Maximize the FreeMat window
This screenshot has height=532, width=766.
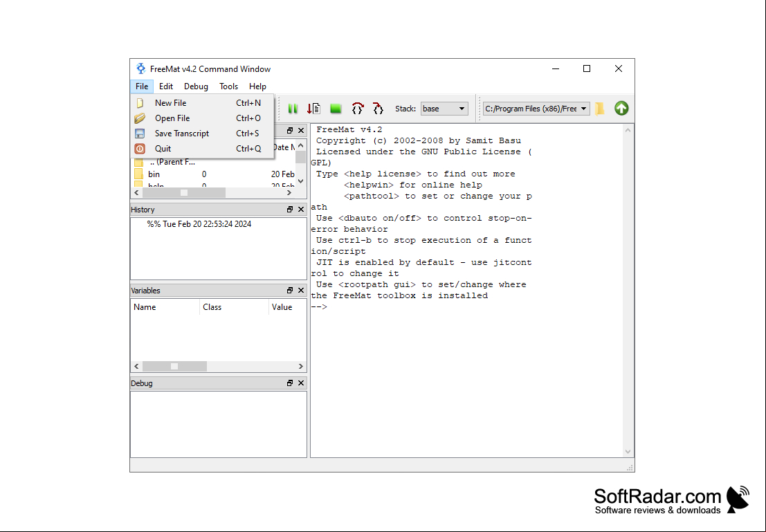[587, 69]
